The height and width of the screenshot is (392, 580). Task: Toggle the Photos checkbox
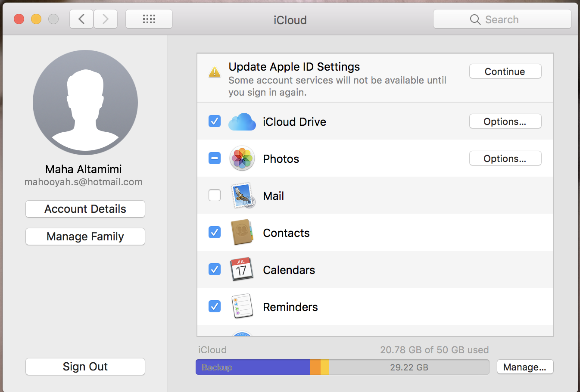pyautogui.click(x=215, y=158)
